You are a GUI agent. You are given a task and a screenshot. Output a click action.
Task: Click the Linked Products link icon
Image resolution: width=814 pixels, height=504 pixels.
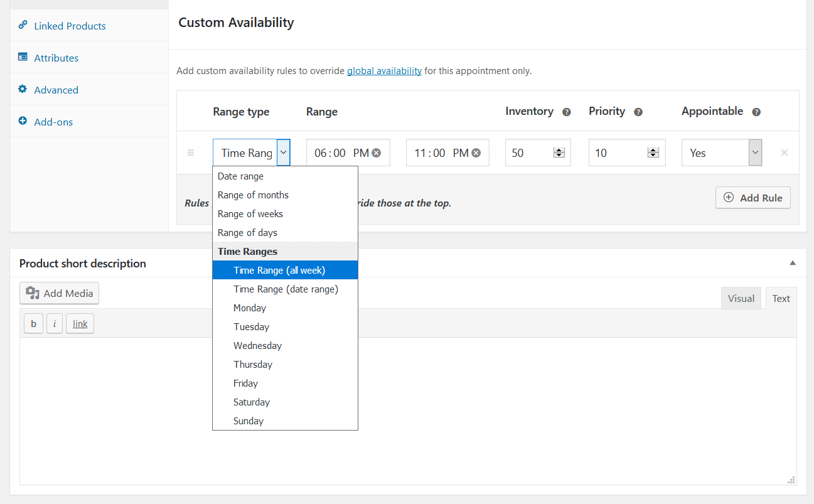pos(23,25)
